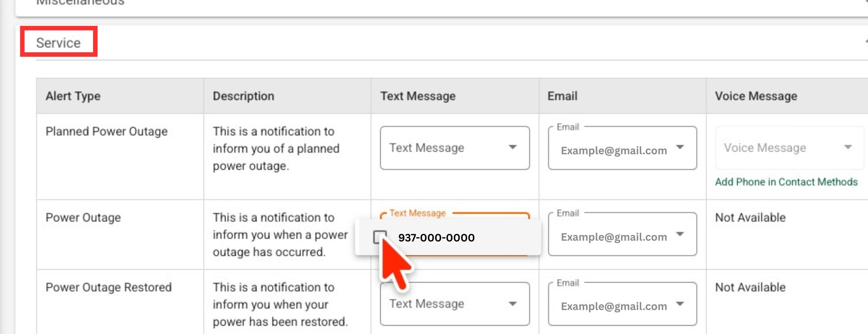The image size is (868, 334).
Task: Click caret arrow in Restored Text Message field
Action: (513, 304)
